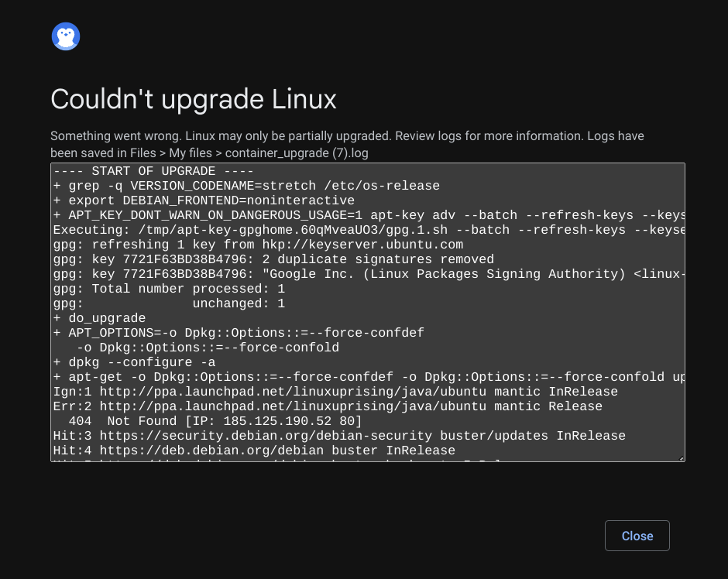The width and height of the screenshot is (728, 579).
Task: Click the Hit:3 security.debian.org buster line
Action: (x=339, y=436)
